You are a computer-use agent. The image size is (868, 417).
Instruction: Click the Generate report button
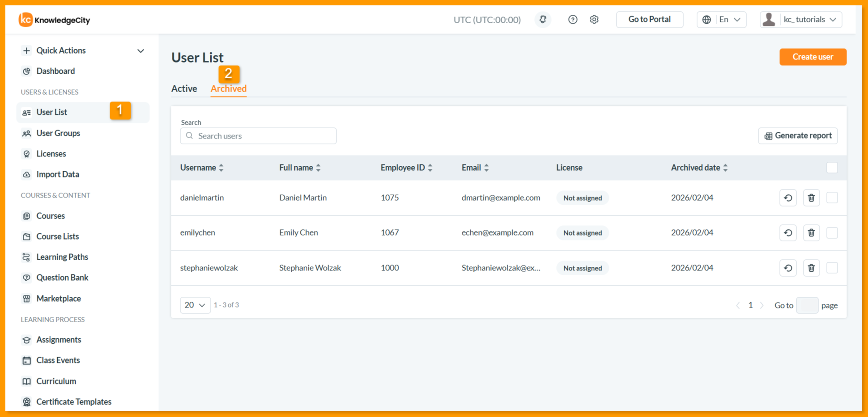[798, 136]
